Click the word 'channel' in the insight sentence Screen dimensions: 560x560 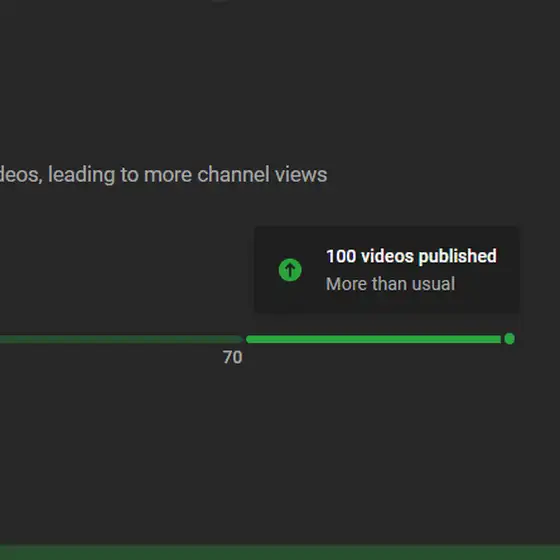[x=233, y=175]
